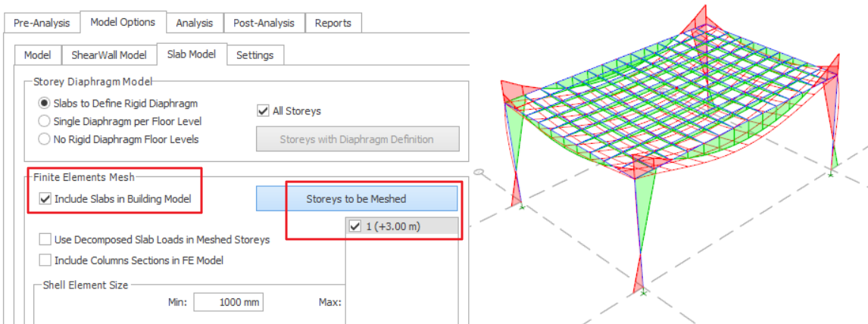Toggle the All Storeys checkbox
868x324 pixels.
pyautogui.click(x=264, y=111)
